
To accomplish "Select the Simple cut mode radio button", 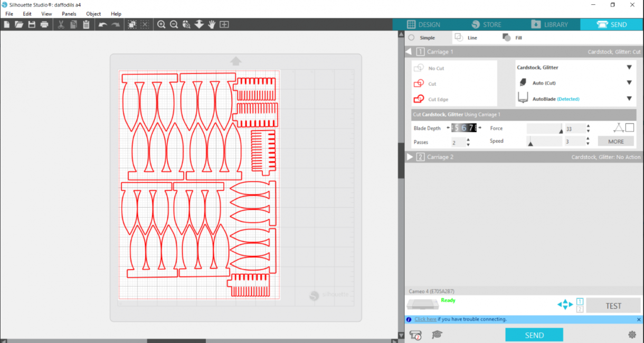I will pyautogui.click(x=411, y=38).
